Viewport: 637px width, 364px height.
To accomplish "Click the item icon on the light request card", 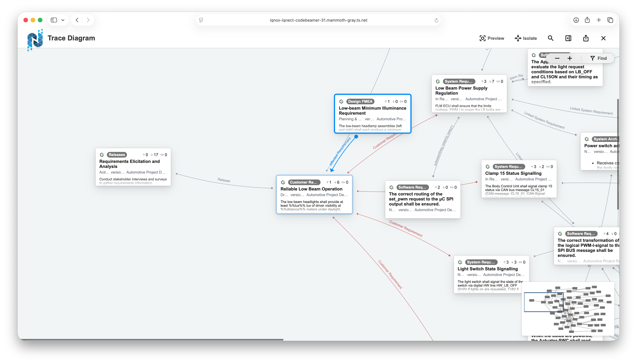I will (534, 55).
